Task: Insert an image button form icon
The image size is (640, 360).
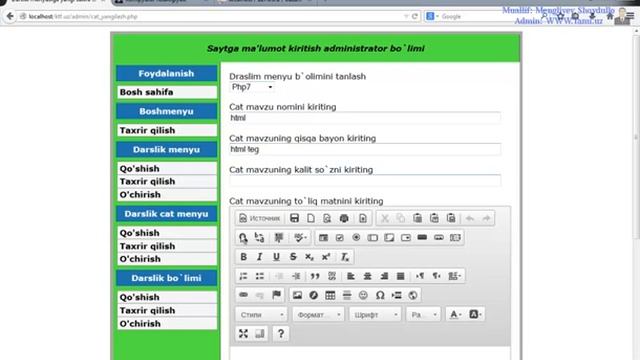Action: [x=439, y=238]
